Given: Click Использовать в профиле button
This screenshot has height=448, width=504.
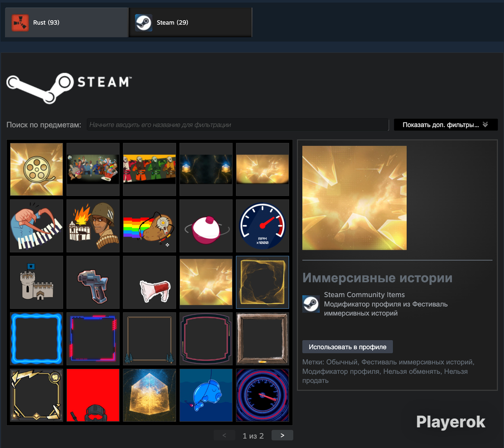Looking at the screenshot, I should [x=348, y=347].
